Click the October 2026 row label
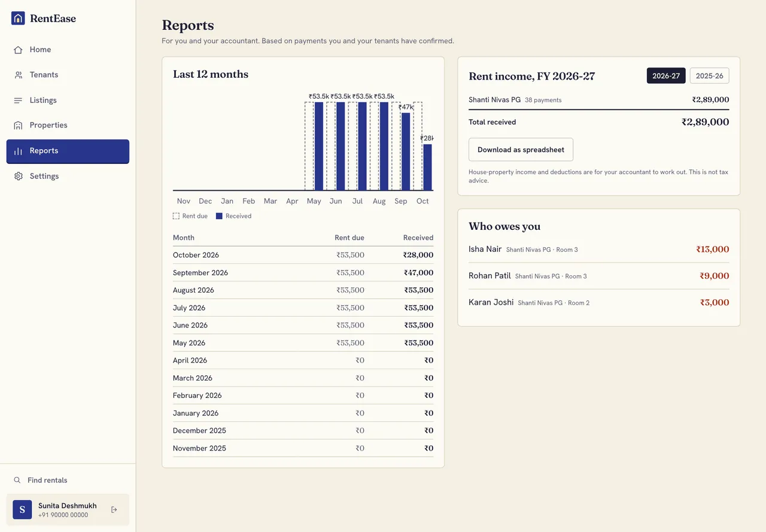 196,255
